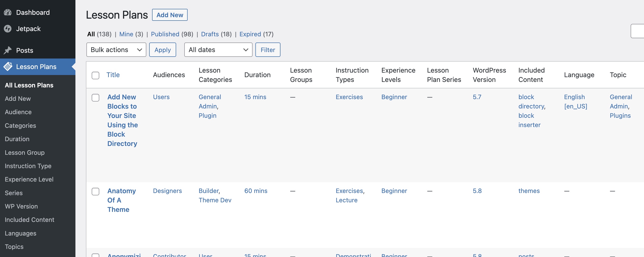
Task: Click the block directory content link
Action: (531, 102)
